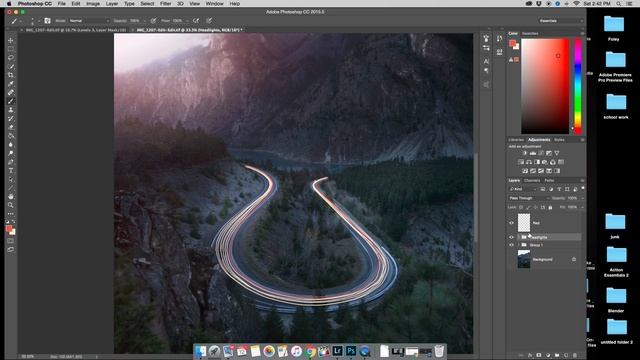Add a Photo Filter adjustment
Screen dimensions: 640x360
pyautogui.click(x=545, y=162)
